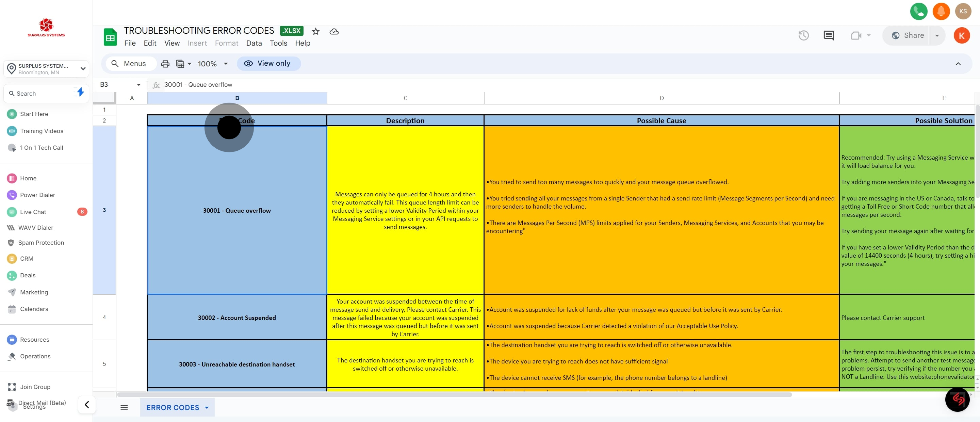980x422 pixels.
Task: Check the cloud save status icon
Action: pos(333,32)
